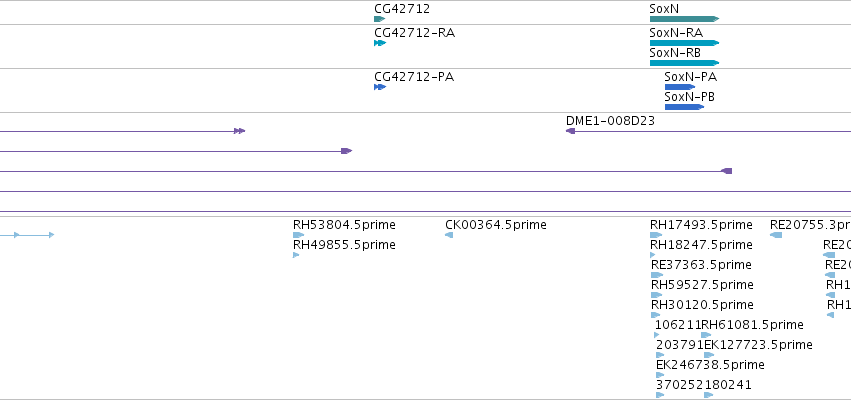This screenshot has width=851, height=400.
Task: Click the DME1-008D23 label text
Action: (610, 120)
